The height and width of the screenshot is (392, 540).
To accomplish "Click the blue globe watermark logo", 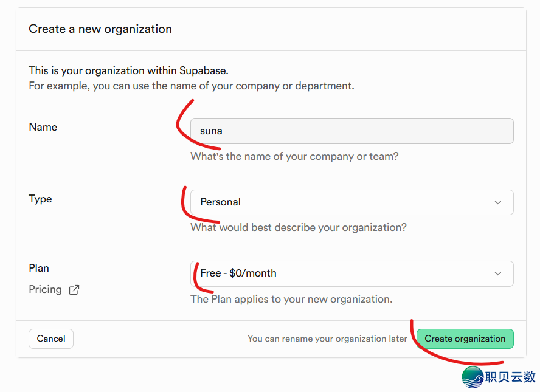I will (472, 377).
